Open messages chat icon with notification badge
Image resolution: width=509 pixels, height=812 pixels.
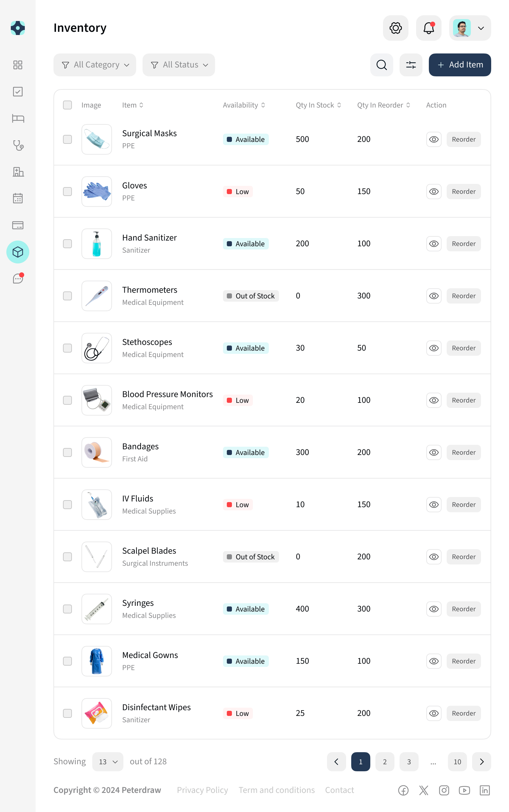click(x=18, y=278)
